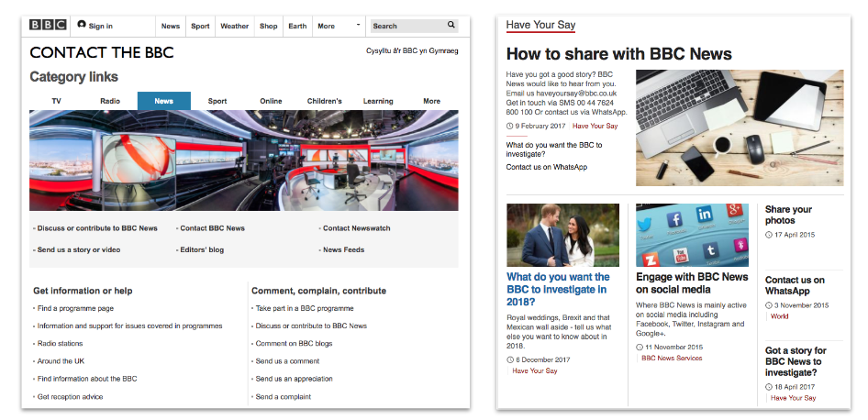868x420 pixels.
Task: Click the BBC logo in header
Action: [48, 25]
